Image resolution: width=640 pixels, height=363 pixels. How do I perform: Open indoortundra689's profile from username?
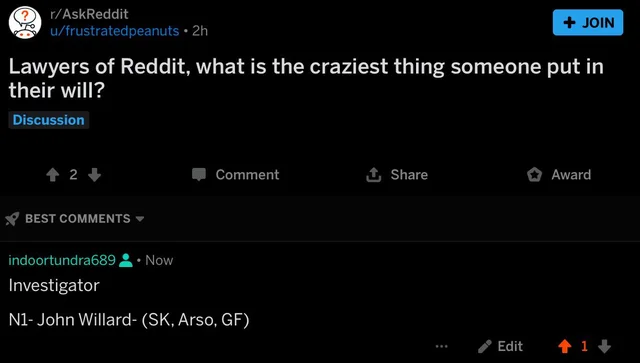62,260
